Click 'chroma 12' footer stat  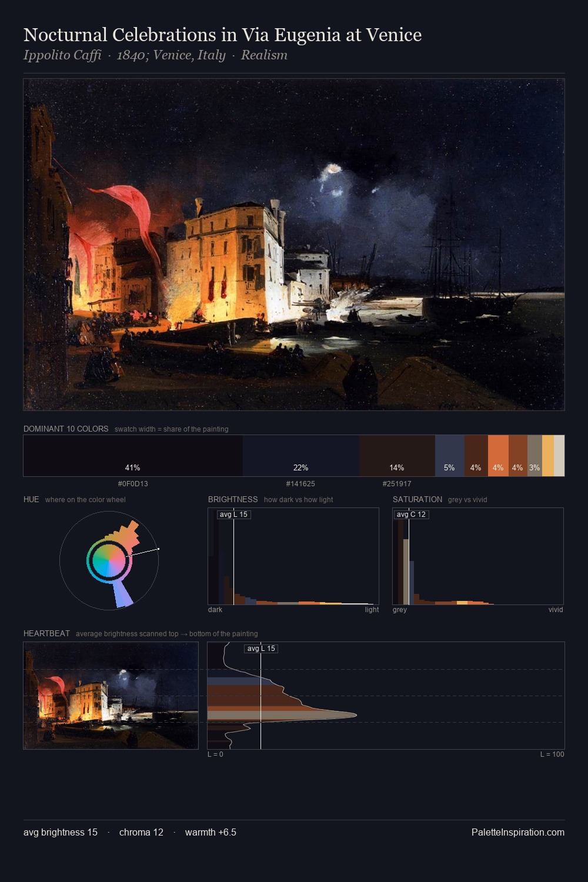point(141,832)
